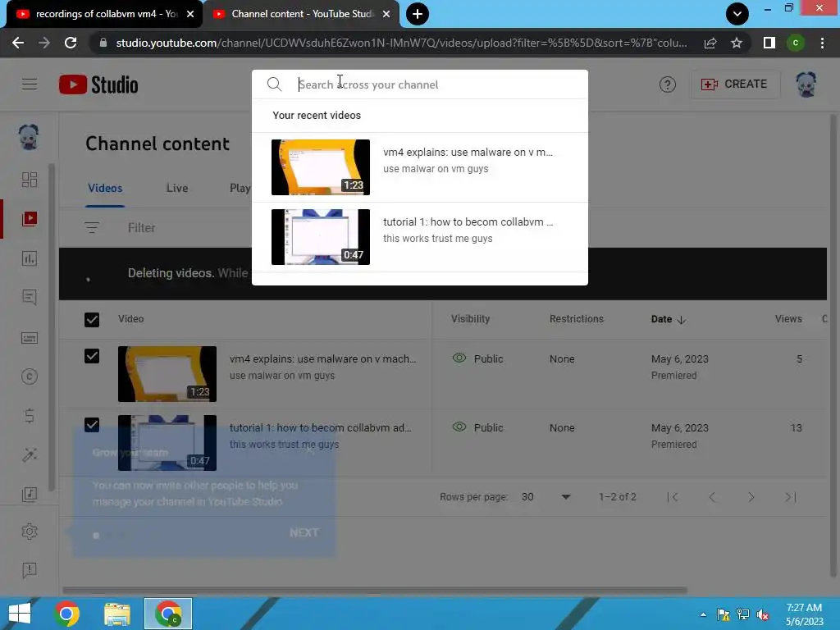840x630 pixels.
Task: Switch to the Videos tab
Action: pyautogui.click(x=105, y=188)
